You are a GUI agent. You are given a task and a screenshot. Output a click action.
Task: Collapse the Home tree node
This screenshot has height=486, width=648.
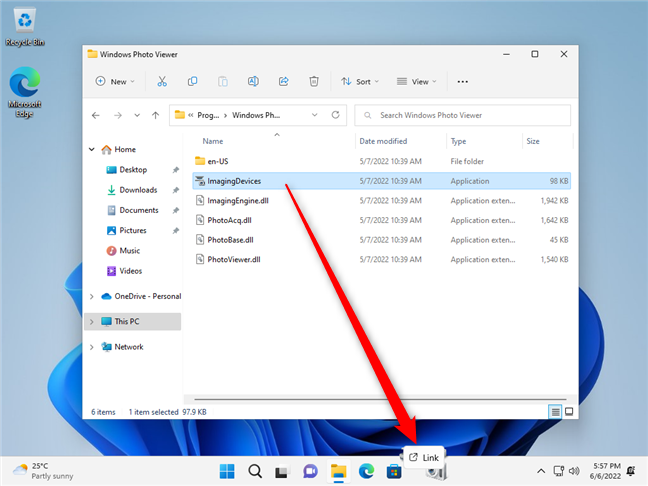[x=91, y=149]
